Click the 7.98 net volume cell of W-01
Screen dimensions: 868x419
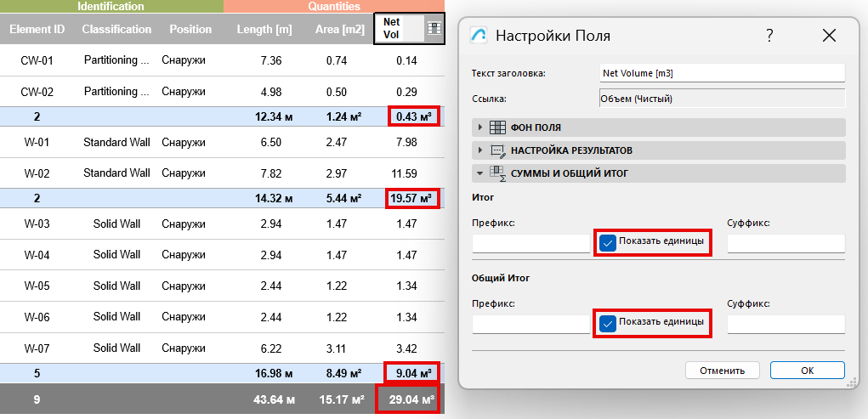(406, 142)
